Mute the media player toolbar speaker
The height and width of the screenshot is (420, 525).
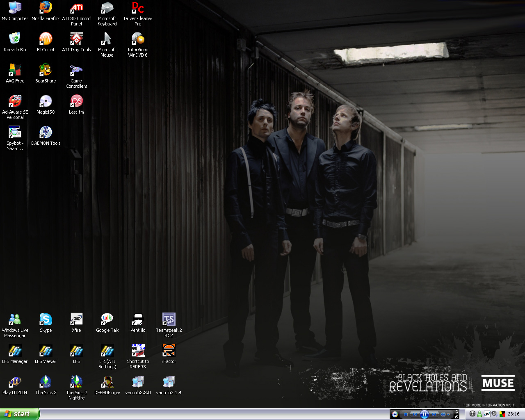443,414
